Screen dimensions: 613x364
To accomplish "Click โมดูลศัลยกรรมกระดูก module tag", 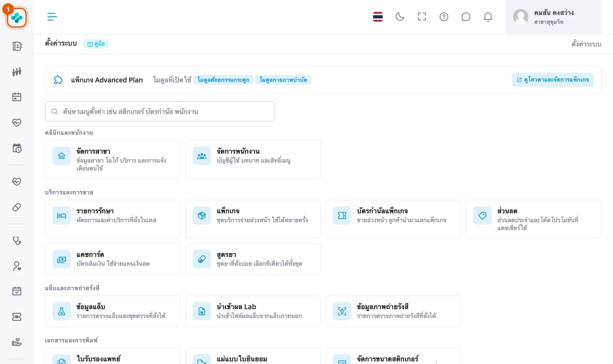I will [x=223, y=80].
